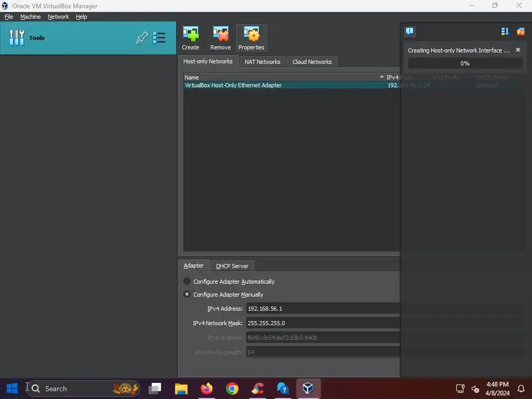The width and height of the screenshot is (532, 399).
Task: Select VirtualBox Host-Only Ethernet Adapter row
Action: [292, 85]
